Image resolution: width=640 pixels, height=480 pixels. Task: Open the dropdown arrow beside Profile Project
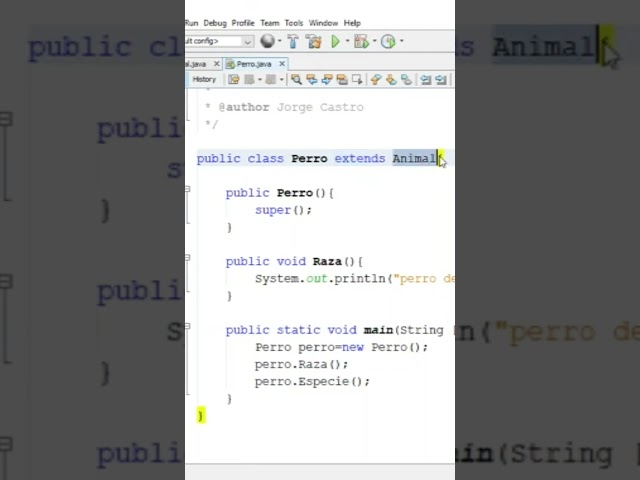(x=402, y=41)
